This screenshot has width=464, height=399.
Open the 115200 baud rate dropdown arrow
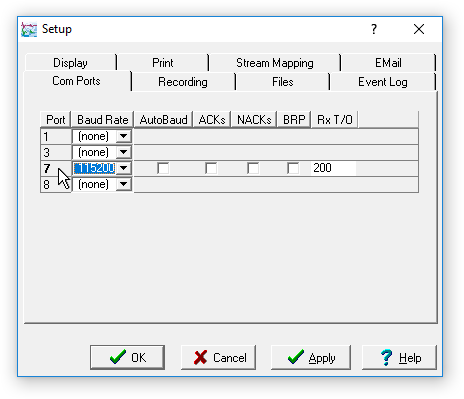click(124, 168)
